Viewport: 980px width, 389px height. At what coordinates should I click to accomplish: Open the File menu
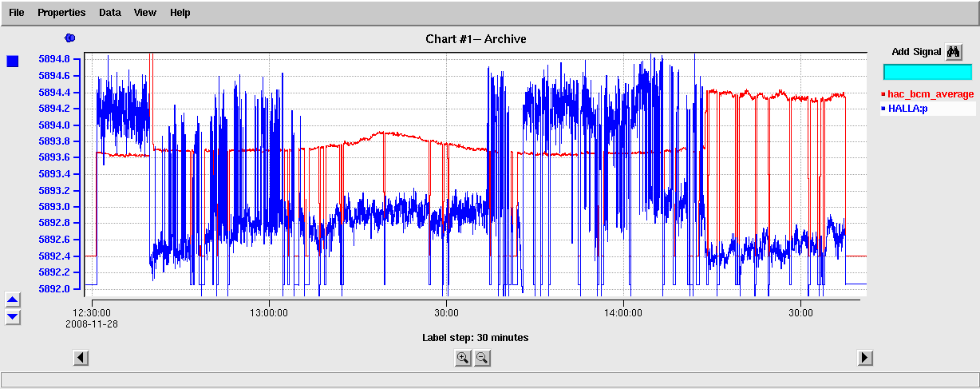pos(17,13)
